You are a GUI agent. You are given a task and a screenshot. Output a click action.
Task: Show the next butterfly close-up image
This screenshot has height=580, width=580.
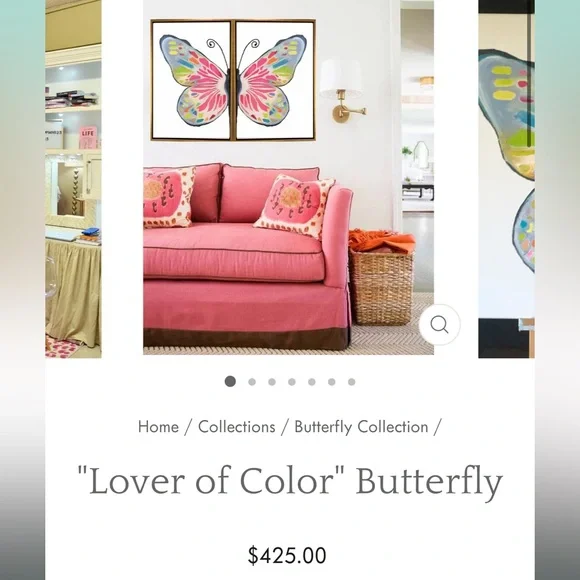tap(506, 179)
